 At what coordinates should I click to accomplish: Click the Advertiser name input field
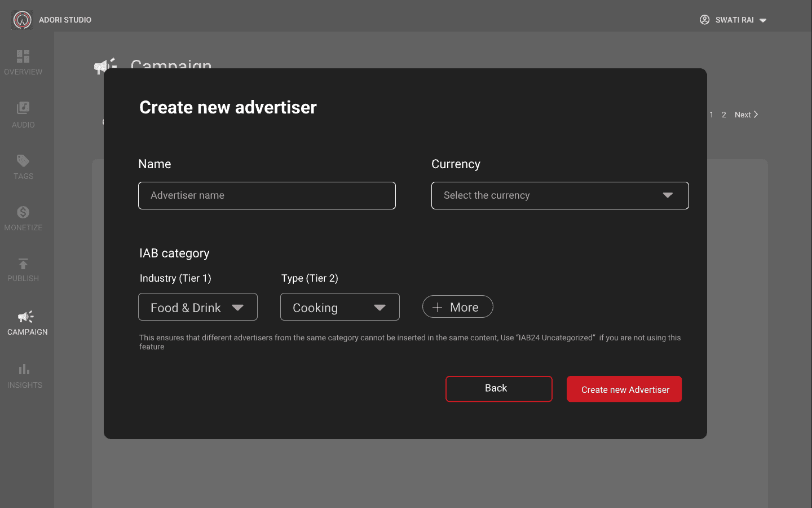pyautogui.click(x=267, y=195)
